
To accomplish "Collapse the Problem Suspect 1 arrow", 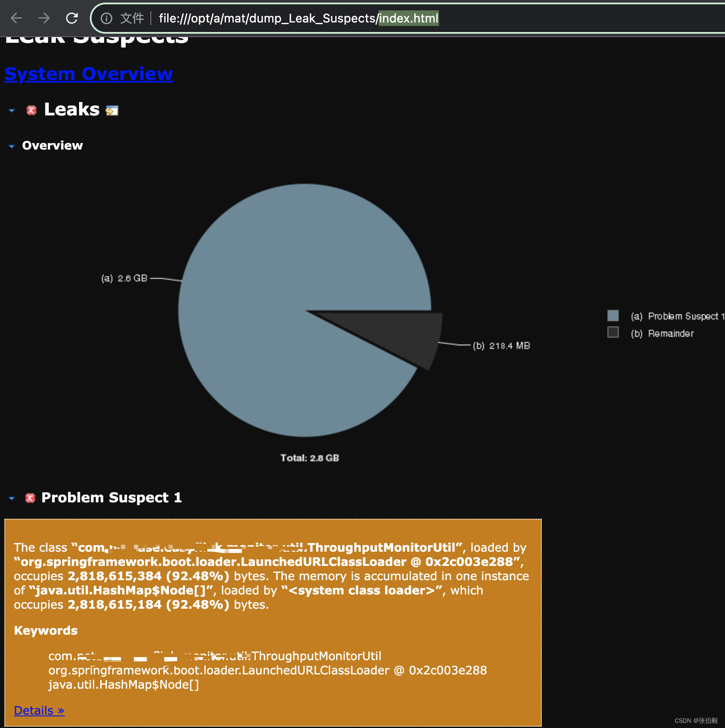I will [x=12, y=498].
